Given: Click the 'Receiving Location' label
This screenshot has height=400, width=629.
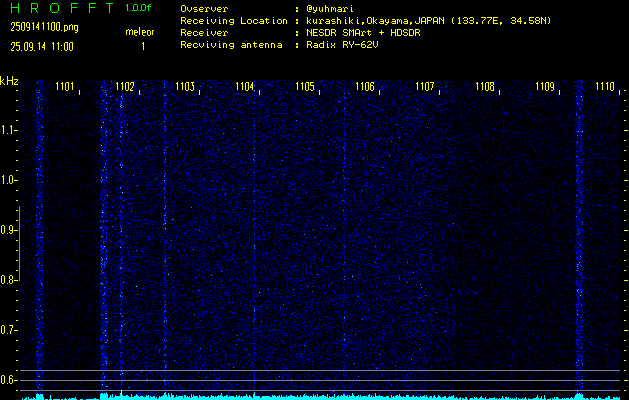Looking at the screenshot, I should (234, 21).
